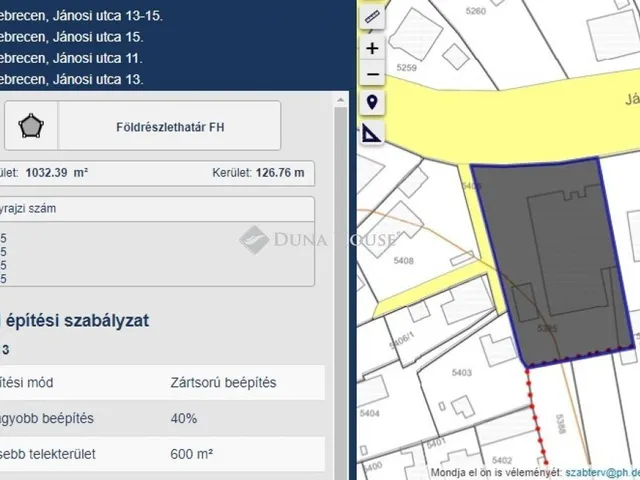
Task: Zoom in with the plus button
Action: [x=372, y=47]
